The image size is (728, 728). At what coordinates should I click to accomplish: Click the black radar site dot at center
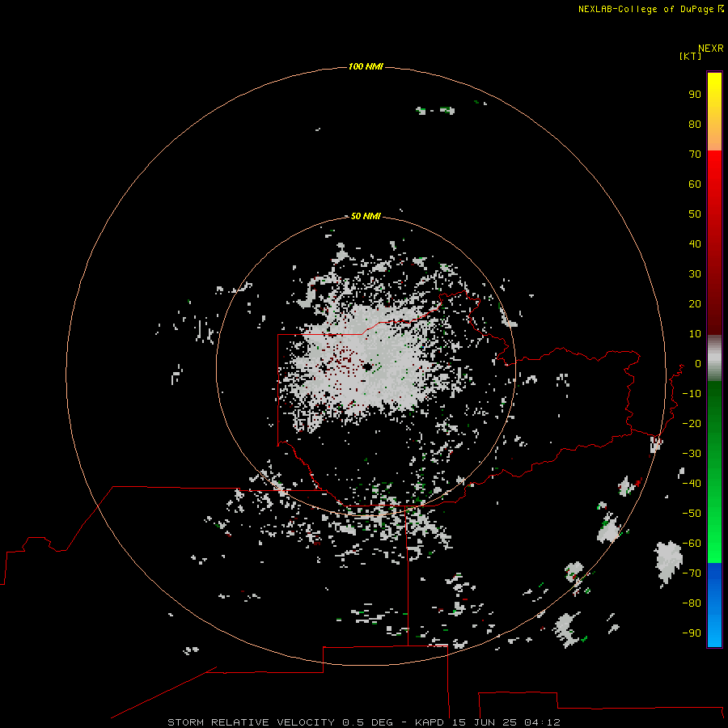click(368, 366)
